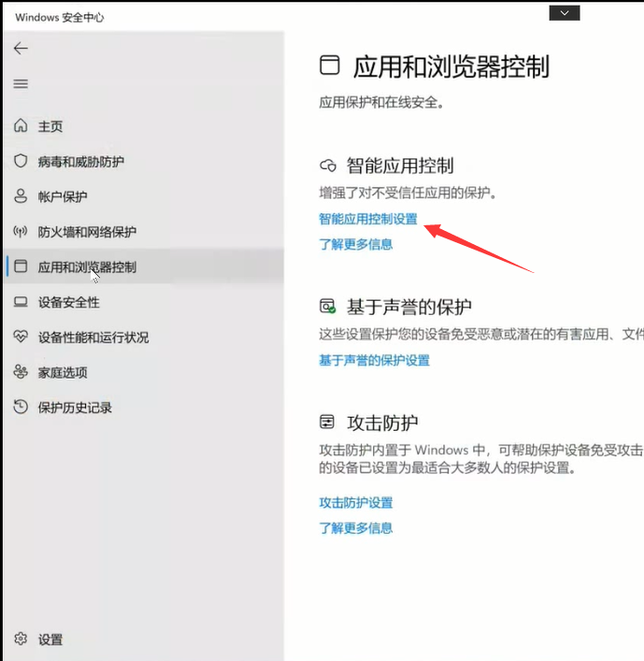The height and width of the screenshot is (661, 644).
Task: Click the gear icon for 设置
Action: coord(21,639)
